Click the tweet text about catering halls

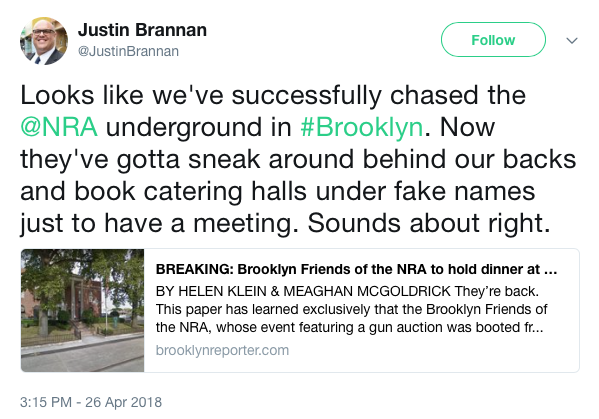click(x=277, y=191)
